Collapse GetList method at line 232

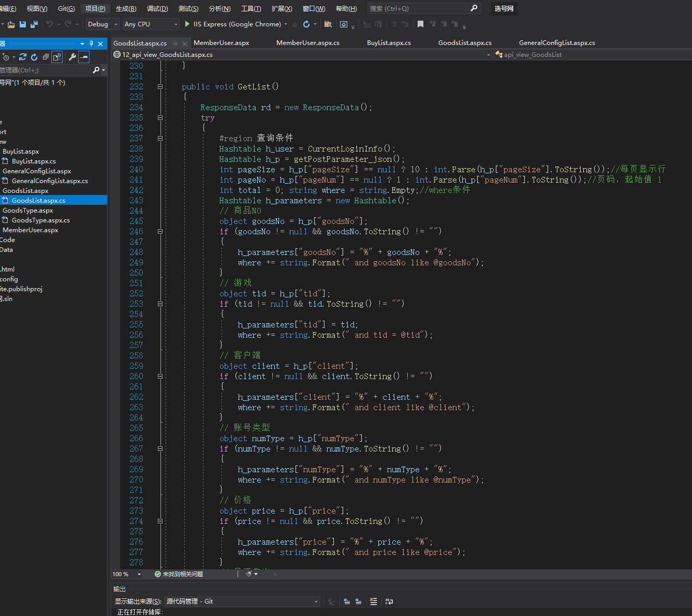[x=160, y=87]
